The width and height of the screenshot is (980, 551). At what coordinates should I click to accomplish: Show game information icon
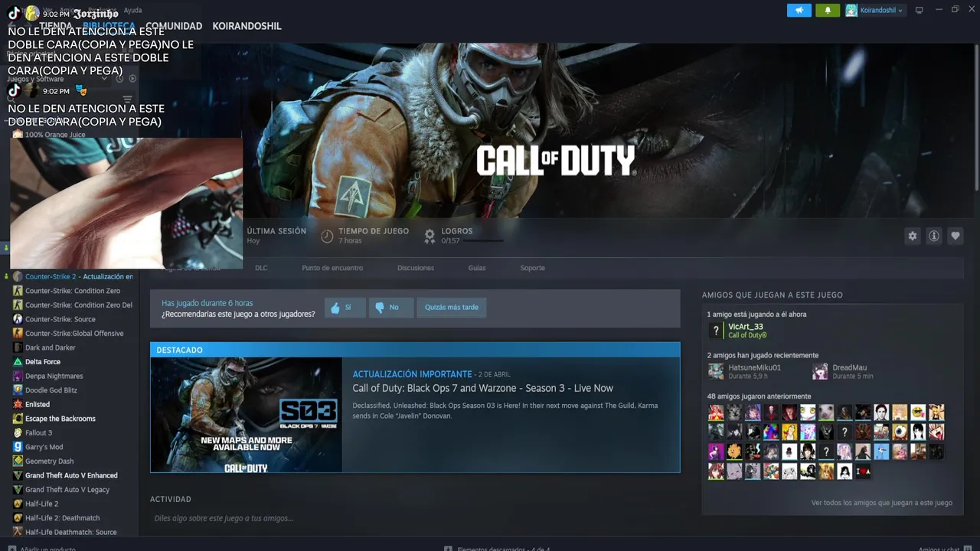click(x=933, y=236)
